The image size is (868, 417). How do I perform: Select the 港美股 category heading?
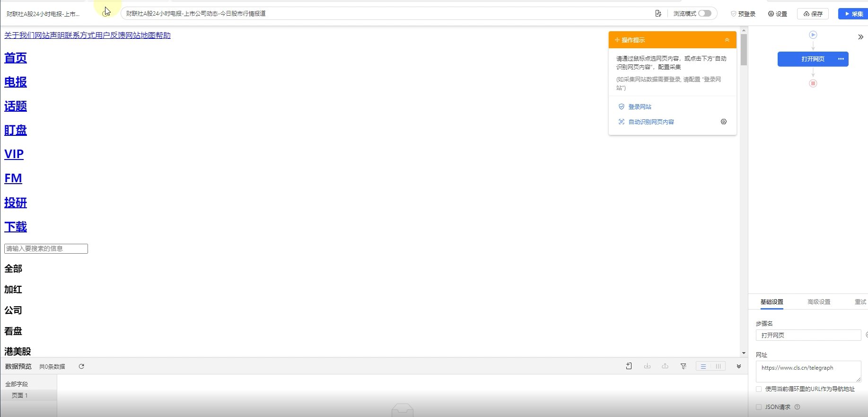point(18,351)
